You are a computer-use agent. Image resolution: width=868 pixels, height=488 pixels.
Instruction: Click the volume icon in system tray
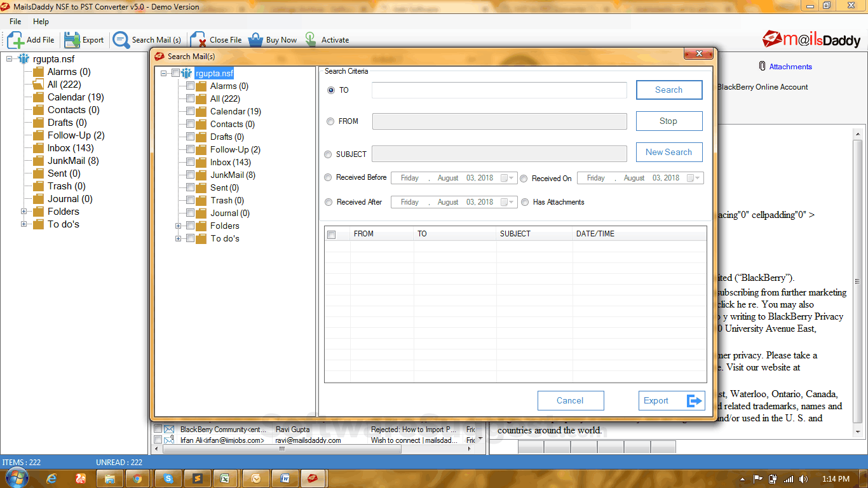(804, 479)
